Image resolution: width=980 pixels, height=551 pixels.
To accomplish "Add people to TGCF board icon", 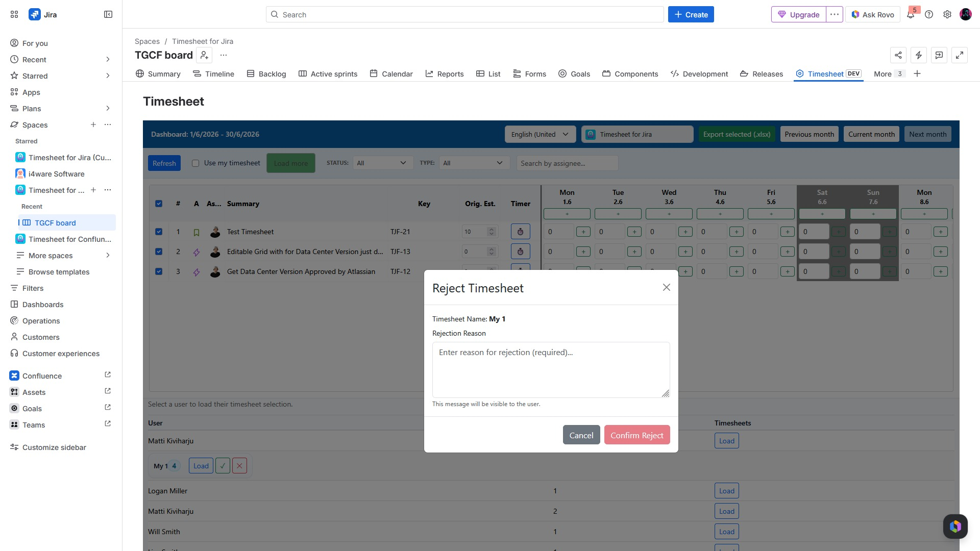I will click(204, 55).
